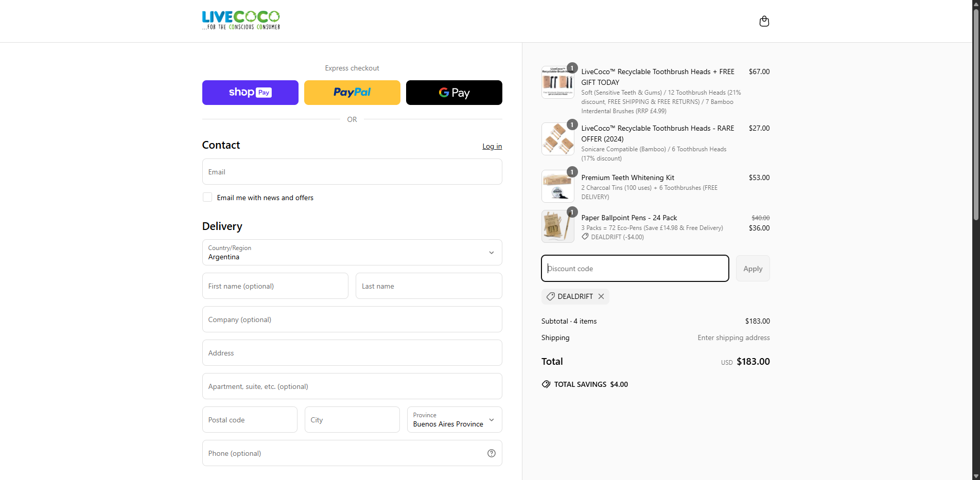The width and height of the screenshot is (980, 480).
Task: Click the Log in link
Action: pos(492,146)
